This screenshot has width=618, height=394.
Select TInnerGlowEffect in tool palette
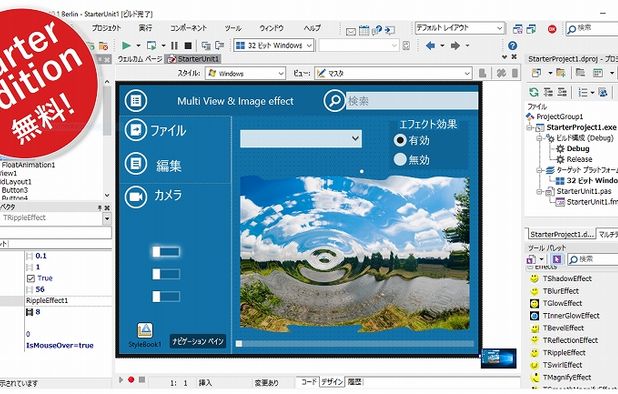coord(564,316)
